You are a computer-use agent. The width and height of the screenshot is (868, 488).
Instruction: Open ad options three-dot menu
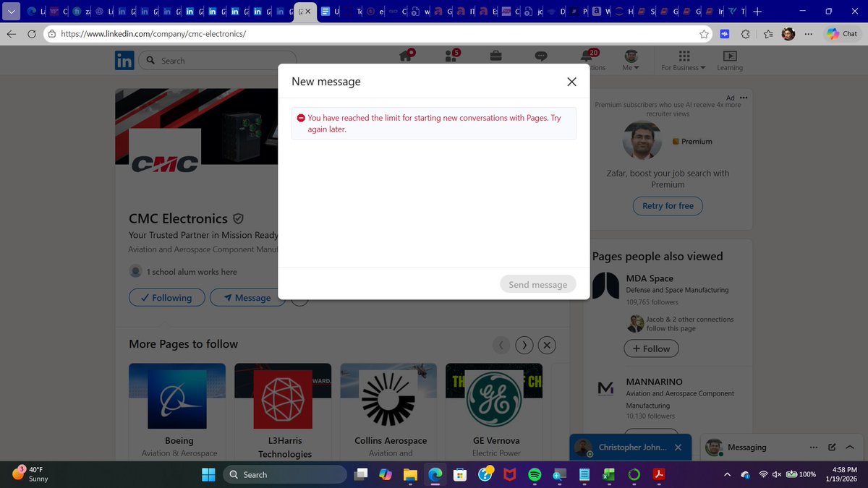pos(744,98)
